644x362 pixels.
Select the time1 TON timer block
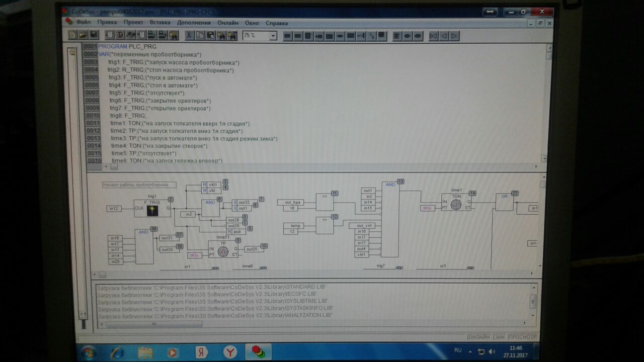coord(456,202)
